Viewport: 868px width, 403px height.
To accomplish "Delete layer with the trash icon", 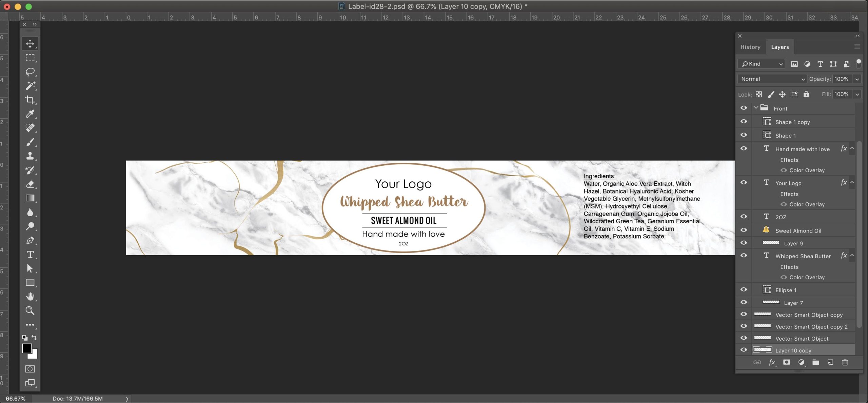I will pos(845,362).
